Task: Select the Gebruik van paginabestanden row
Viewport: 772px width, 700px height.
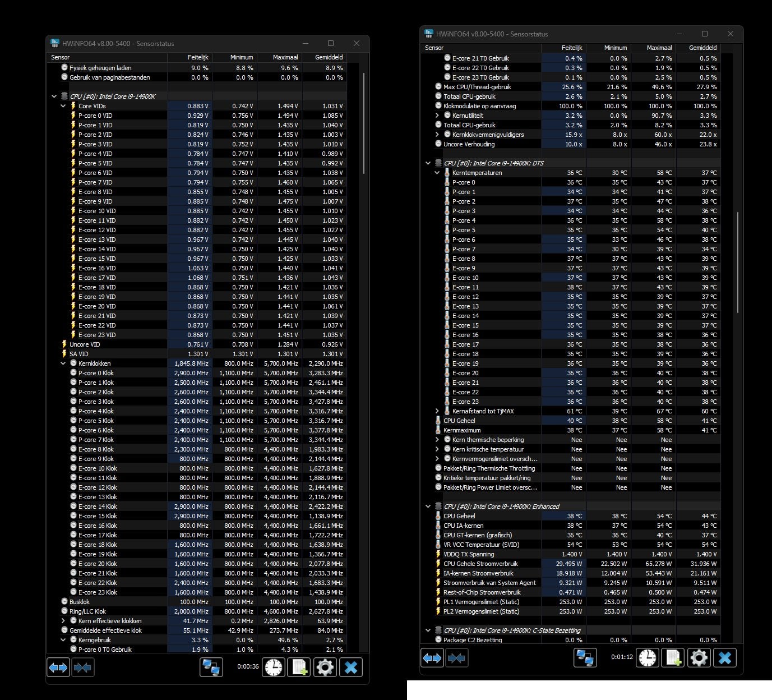Action: coord(197,77)
